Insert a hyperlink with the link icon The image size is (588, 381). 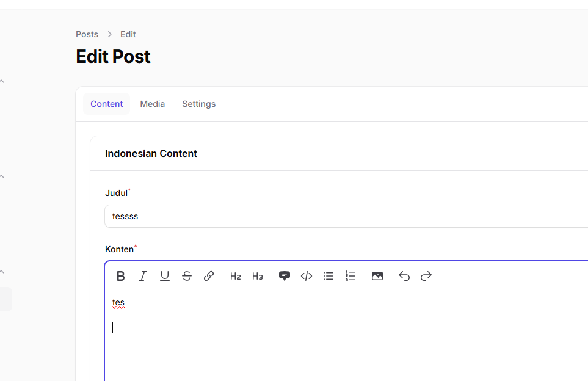pyautogui.click(x=209, y=276)
